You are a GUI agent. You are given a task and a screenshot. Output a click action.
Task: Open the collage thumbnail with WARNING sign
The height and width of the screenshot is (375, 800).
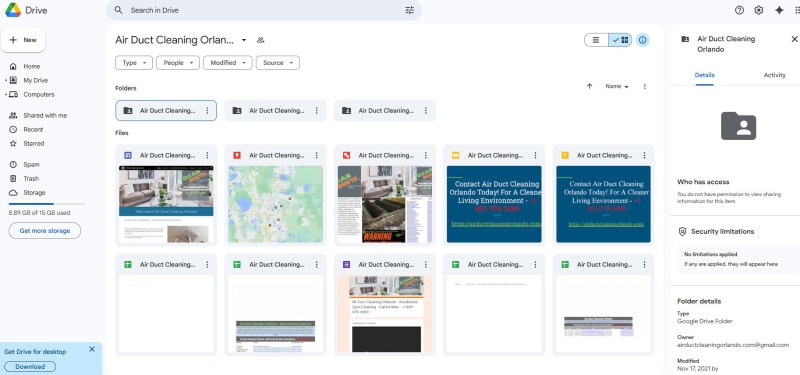pyautogui.click(x=385, y=204)
